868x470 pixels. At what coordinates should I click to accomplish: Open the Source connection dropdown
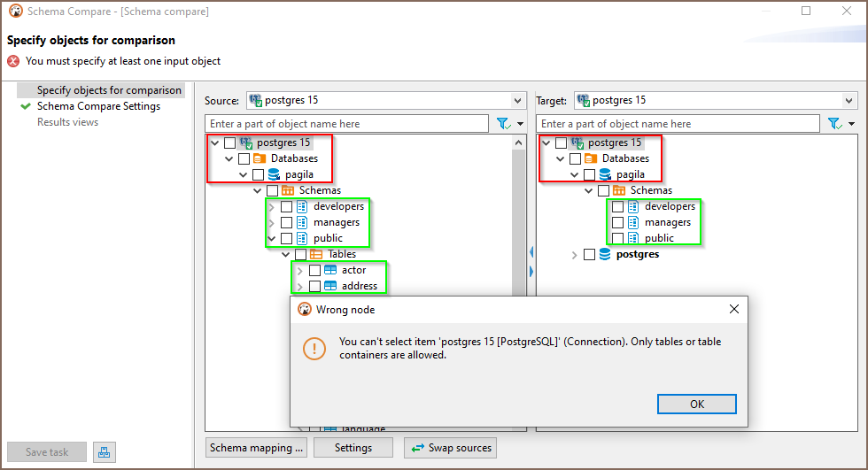[517, 101]
